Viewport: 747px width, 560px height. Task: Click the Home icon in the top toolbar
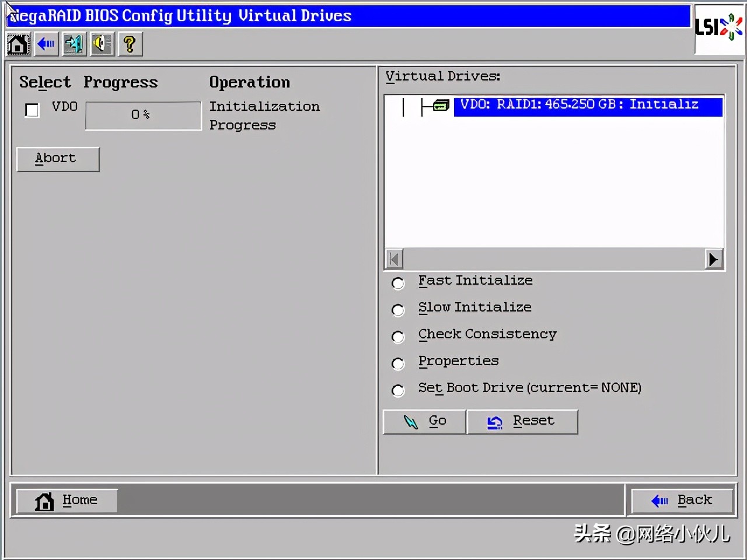18,44
